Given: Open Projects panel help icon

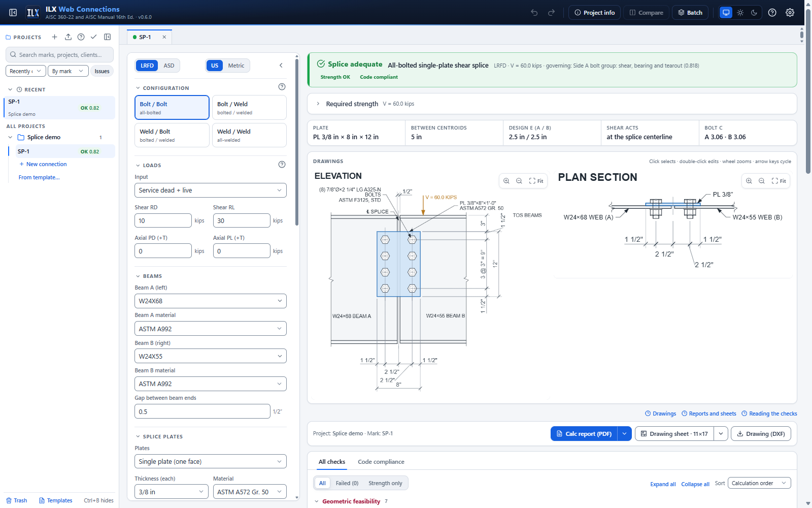Looking at the screenshot, I should 81,37.
